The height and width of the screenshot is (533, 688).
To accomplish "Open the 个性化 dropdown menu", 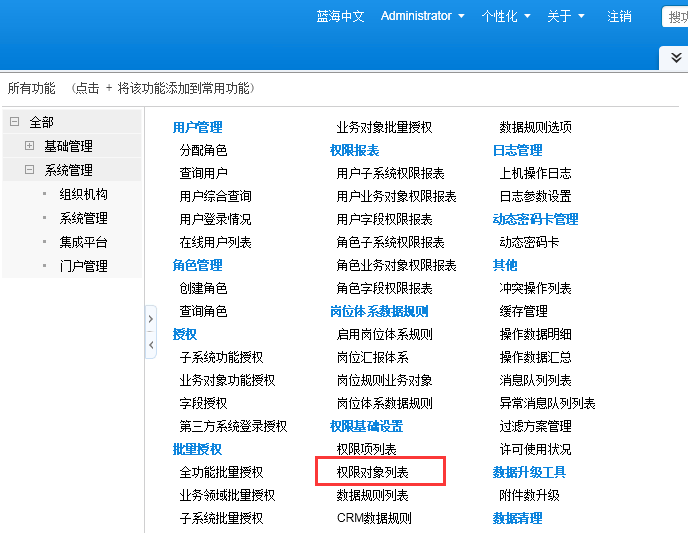I will click(x=505, y=16).
